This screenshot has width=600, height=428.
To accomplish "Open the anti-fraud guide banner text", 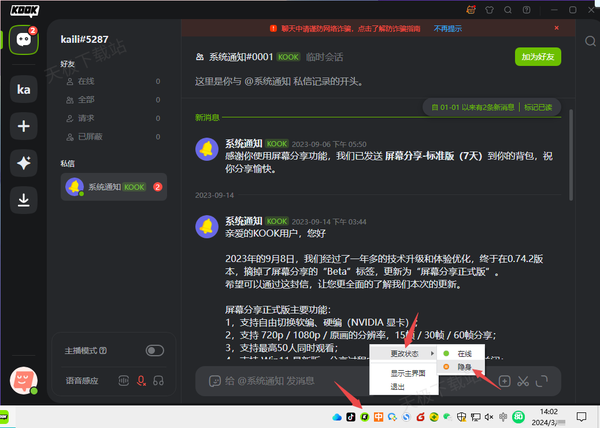I will coord(351,29).
